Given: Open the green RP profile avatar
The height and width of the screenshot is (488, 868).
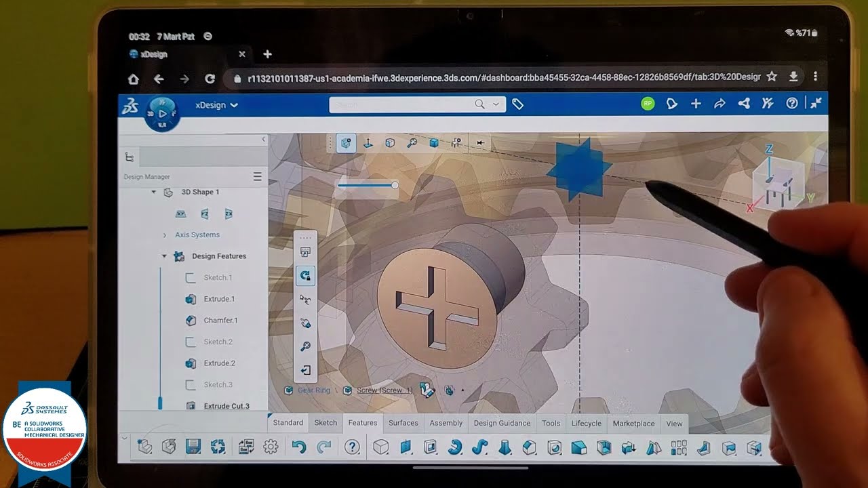Looking at the screenshot, I should pos(648,104).
